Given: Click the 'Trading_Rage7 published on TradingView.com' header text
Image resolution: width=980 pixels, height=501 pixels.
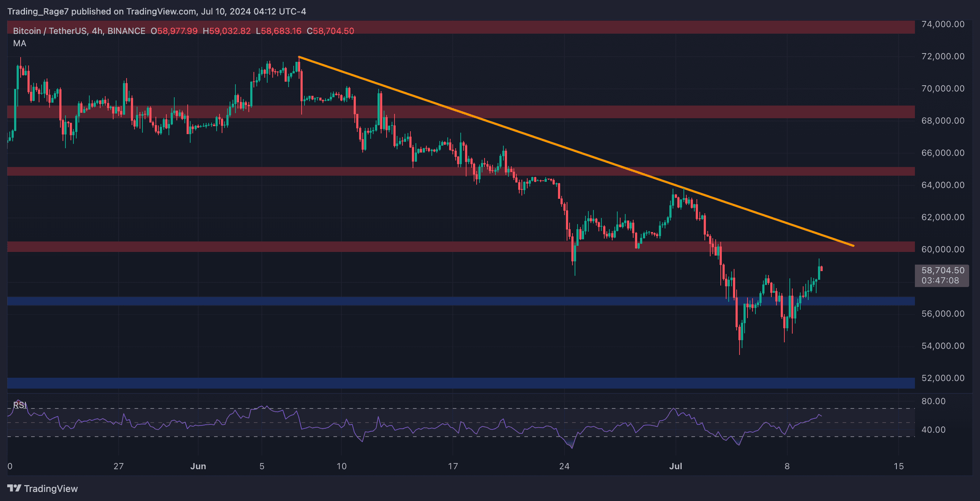Looking at the screenshot, I should (102, 12).
